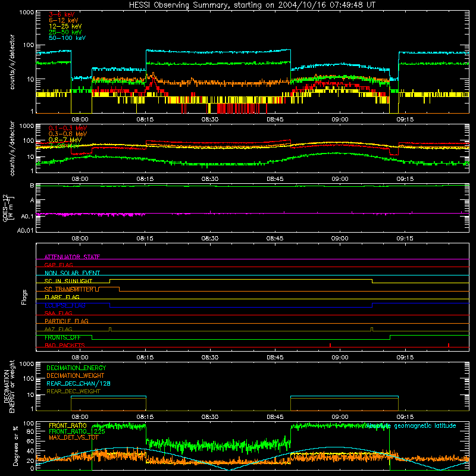
Task: Click the Degrees or % axis title
Action: coord(15,445)
